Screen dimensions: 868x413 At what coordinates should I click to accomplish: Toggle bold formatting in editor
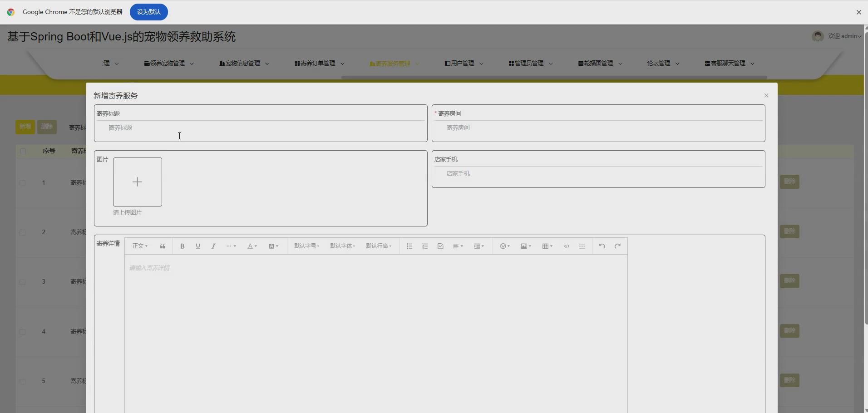(x=182, y=246)
